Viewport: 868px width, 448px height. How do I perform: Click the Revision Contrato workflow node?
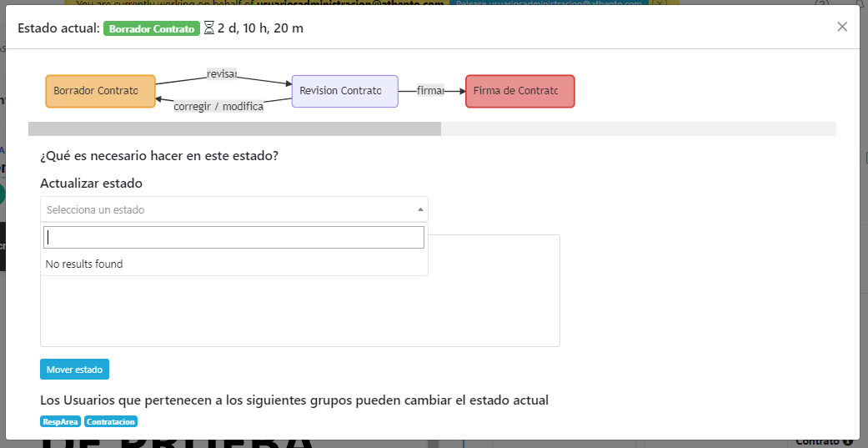pyautogui.click(x=344, y=91)
